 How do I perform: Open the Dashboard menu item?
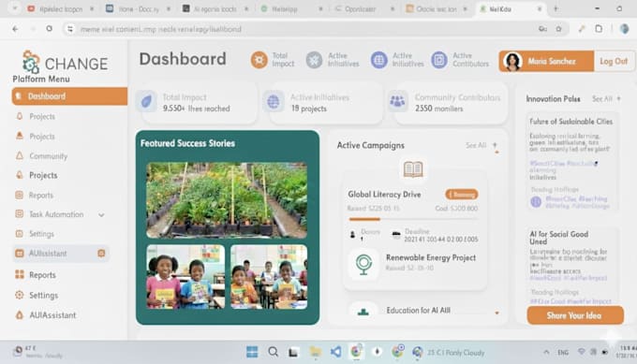[69, 96]
